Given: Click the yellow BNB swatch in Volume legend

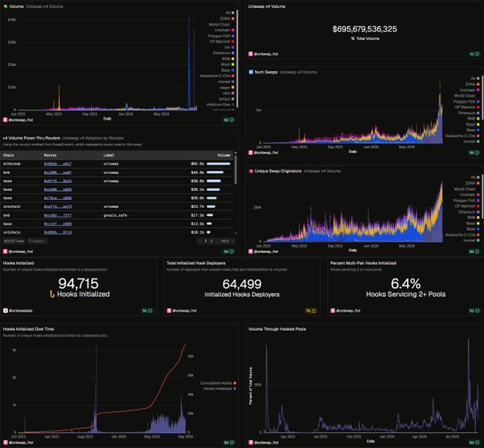Looking at the screenshot, I should coord(233,58).
